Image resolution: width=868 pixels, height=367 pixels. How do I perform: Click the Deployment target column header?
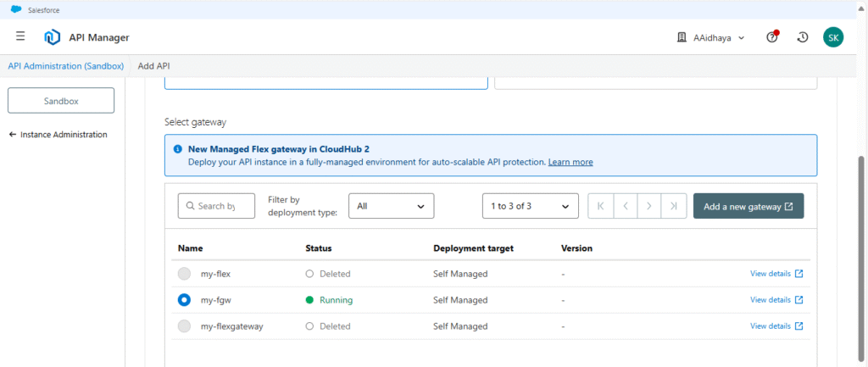(473, 248)
